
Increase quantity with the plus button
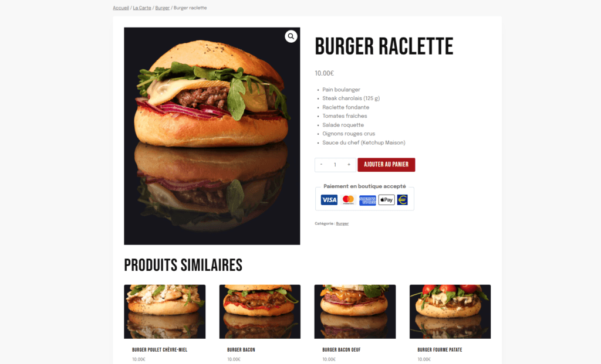[x=349, y=165]
